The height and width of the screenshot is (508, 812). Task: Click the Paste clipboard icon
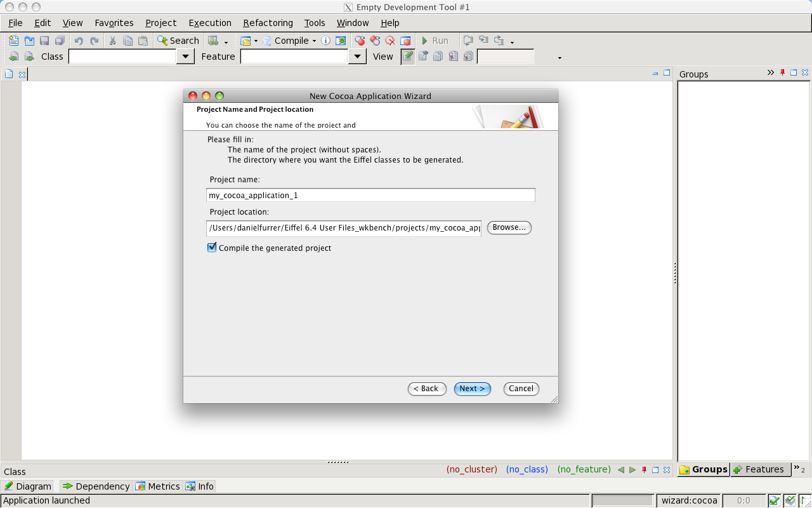(143, 41)
